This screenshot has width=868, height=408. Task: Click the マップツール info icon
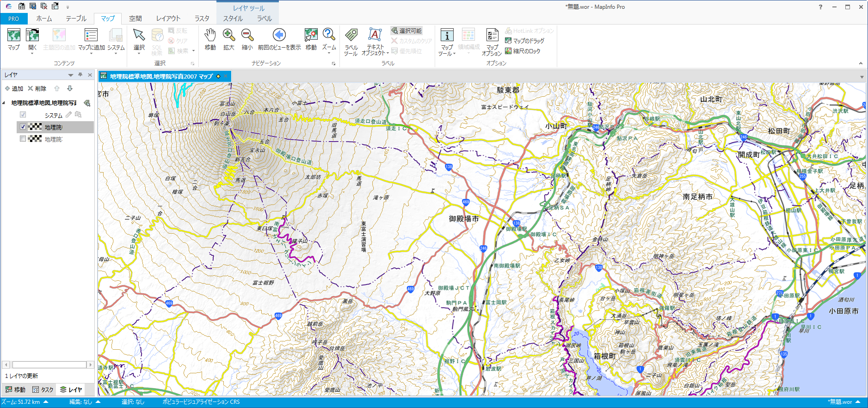coord(447,35)
